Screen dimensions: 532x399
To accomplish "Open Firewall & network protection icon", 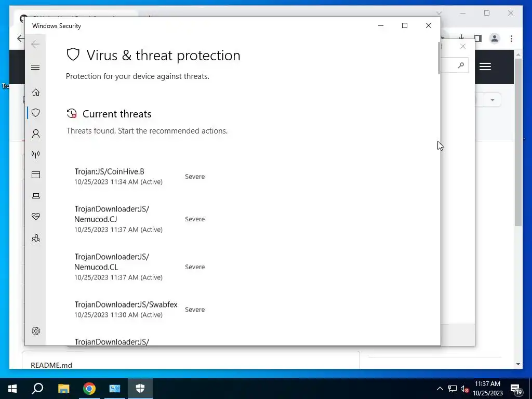I will [x=36, y=154].
